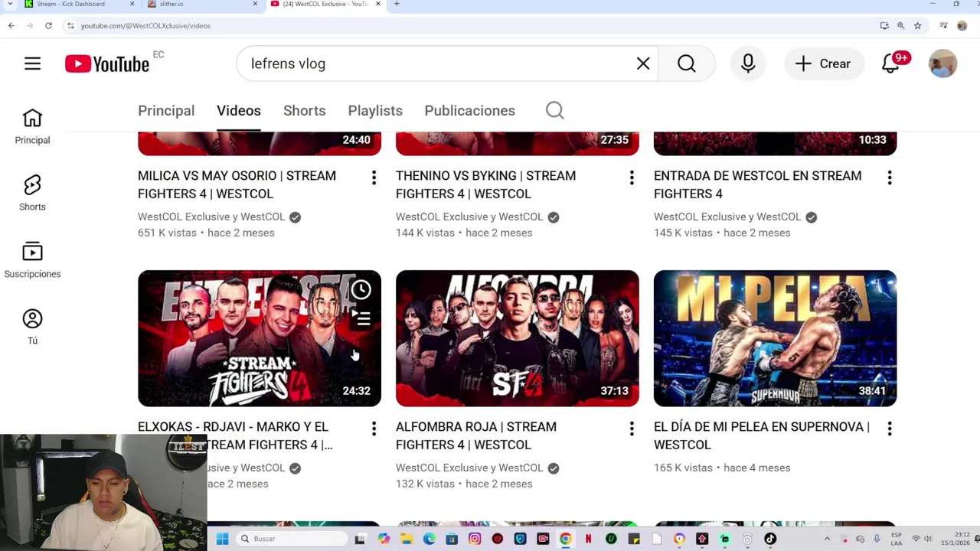Start voice search with the microphone
The height and width of the screenshot is (551, 980).
tap(748, 64)
